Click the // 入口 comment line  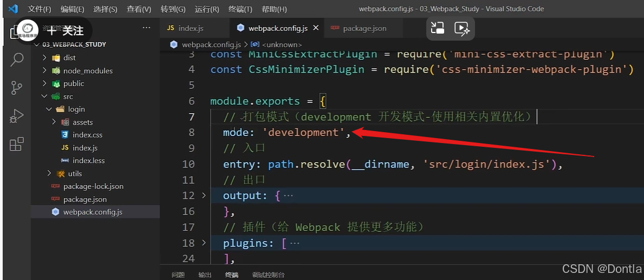(244, 148)
